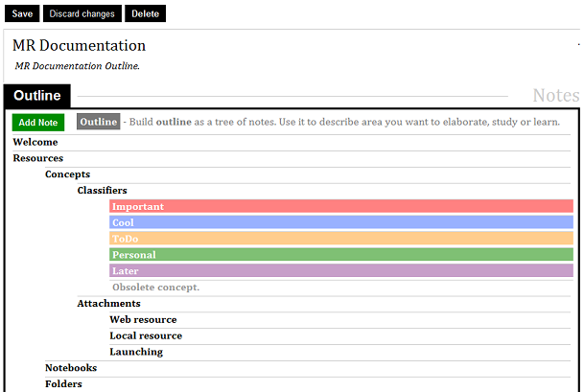584x392 pixels.
Task: Add a new note with Add Note
Action: (38, 123)
